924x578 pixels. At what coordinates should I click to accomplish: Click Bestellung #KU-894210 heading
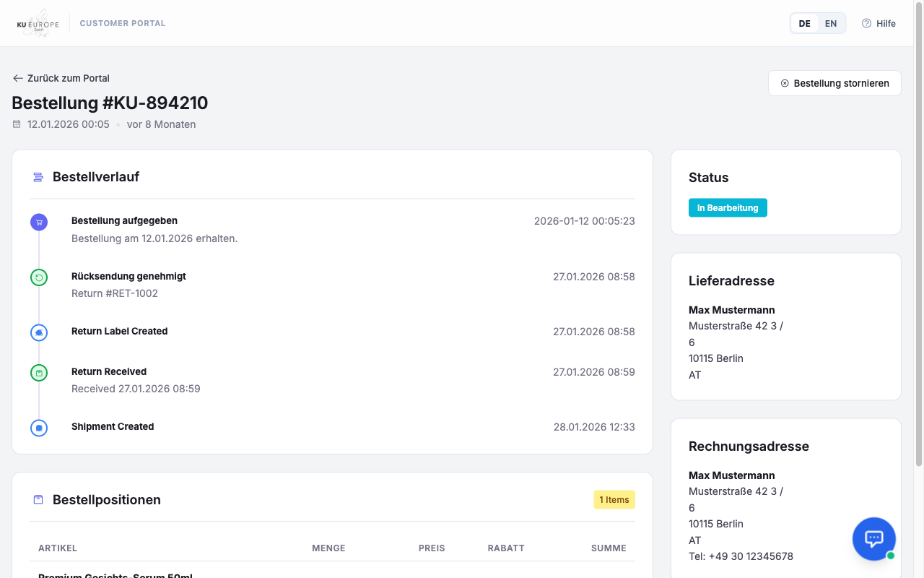tap(110, 103)
